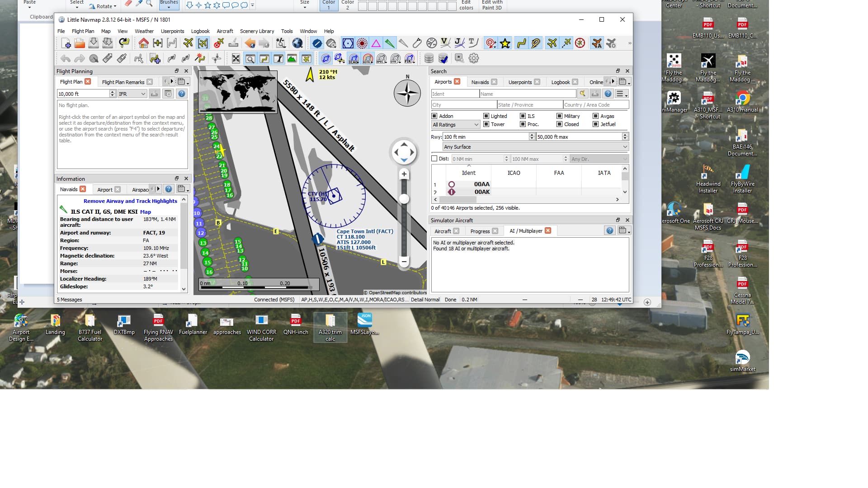
Task: Open options gear icon in toolbar
Action: 473,58
